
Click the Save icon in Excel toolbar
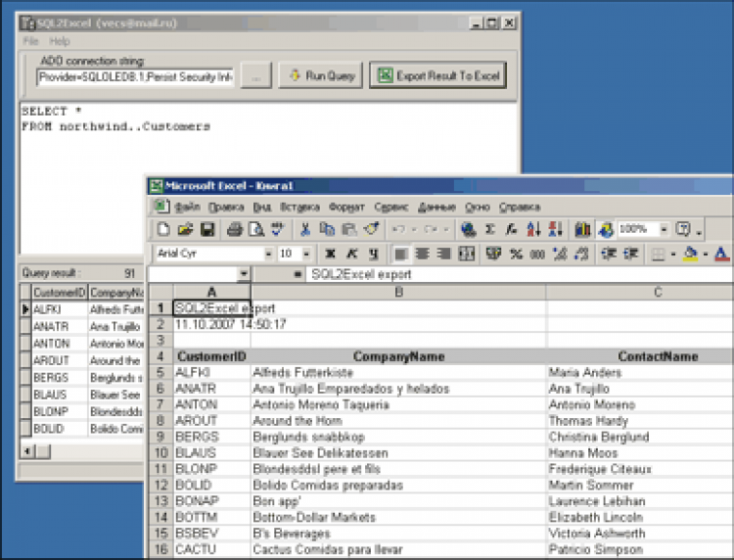tap(207, 229)
